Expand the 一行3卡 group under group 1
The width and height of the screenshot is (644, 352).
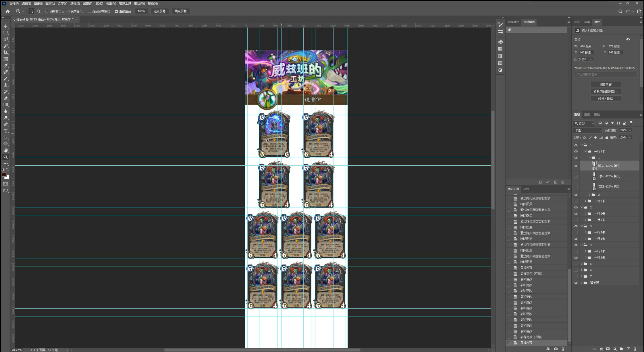(585, 201)
